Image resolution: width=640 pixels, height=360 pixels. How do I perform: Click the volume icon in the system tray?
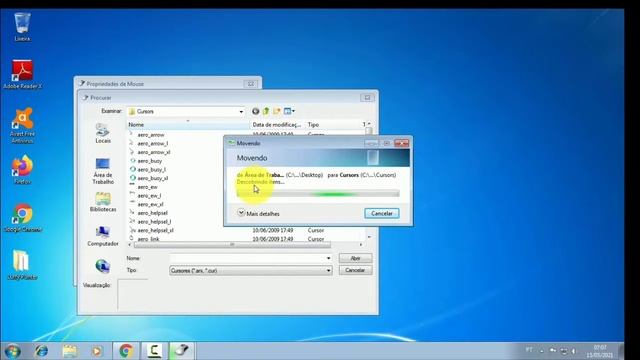point(574,351)
